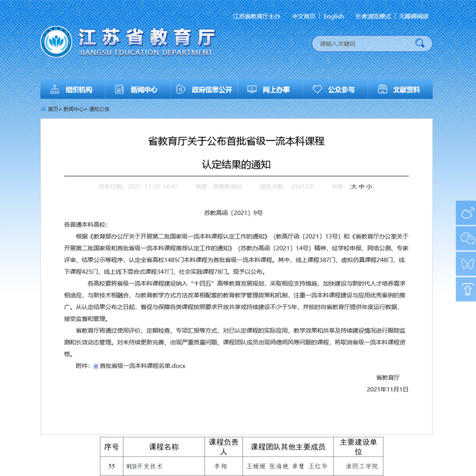
Task: Click the home icon in the breadcrumb
Action: click(x=43, y=109)
